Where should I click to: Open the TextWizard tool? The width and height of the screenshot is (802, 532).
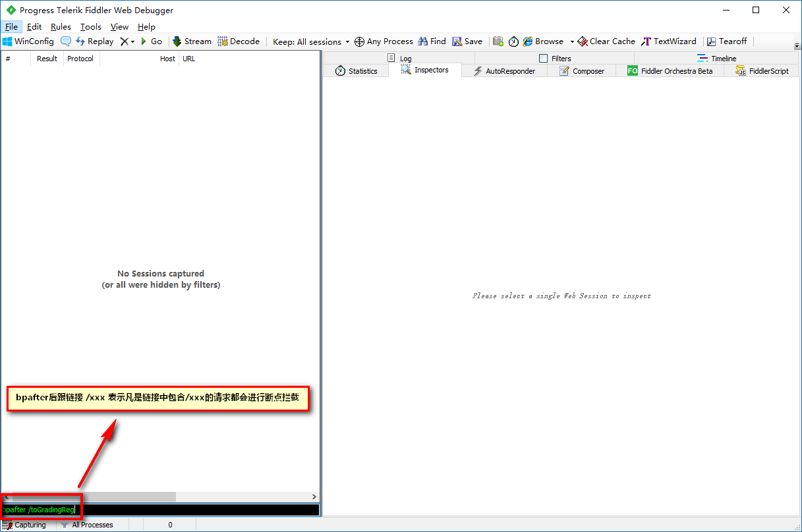668,41
